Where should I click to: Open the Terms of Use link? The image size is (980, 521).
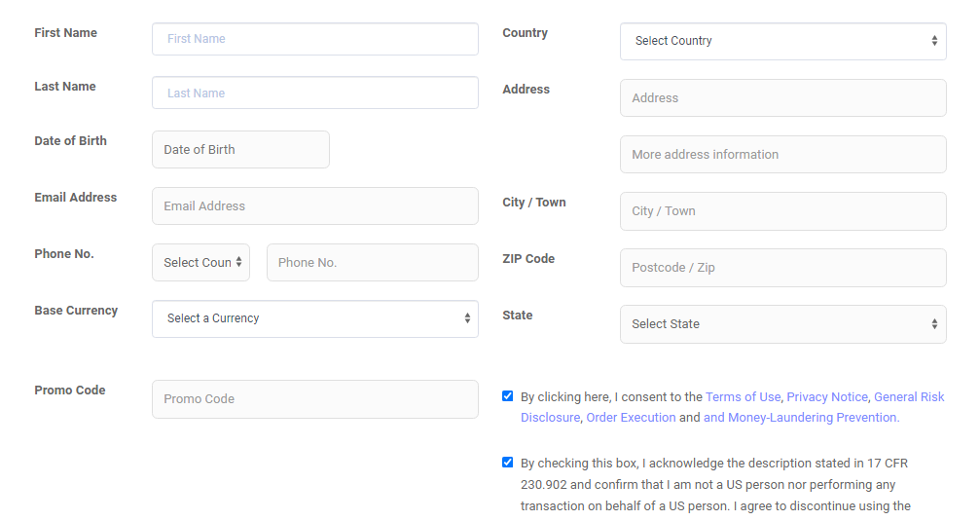coord(744,397)
